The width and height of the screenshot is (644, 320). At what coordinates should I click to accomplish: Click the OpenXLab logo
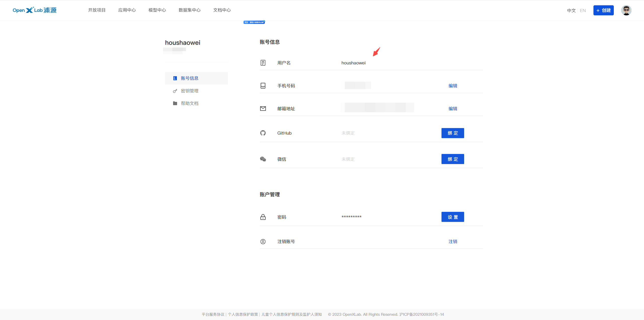coord(34,10)
